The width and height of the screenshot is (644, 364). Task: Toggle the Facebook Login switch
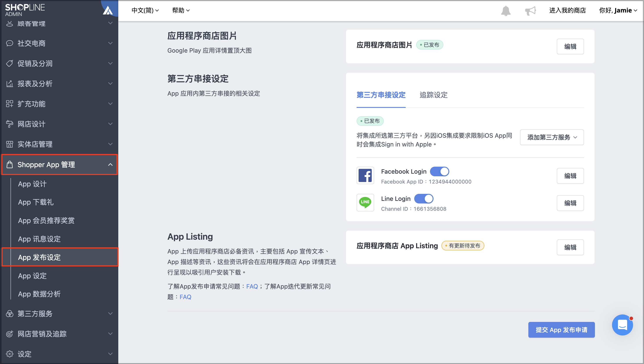[439, 171]
